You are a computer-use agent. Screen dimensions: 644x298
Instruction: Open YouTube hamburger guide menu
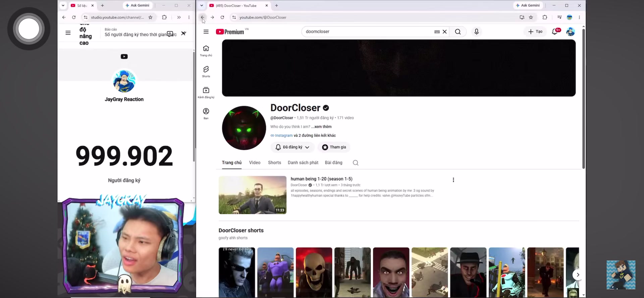pyautogui.click(x=206, y=32)
